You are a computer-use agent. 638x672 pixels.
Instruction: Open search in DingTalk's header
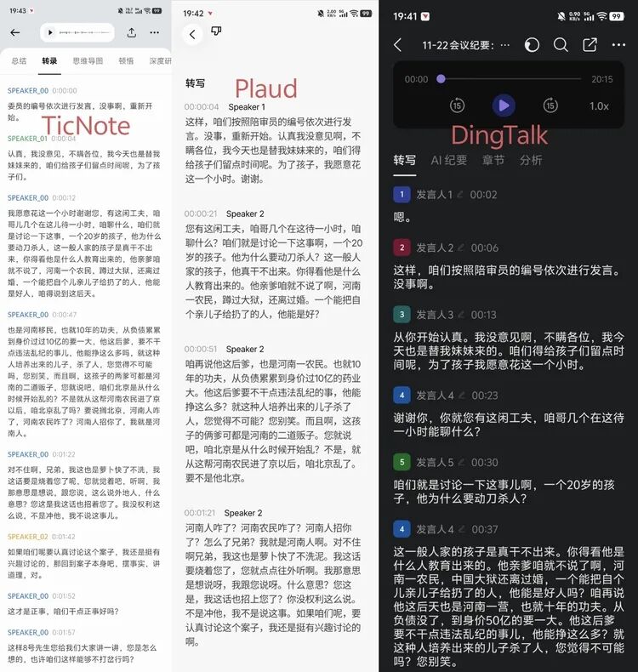[x=561, y=45]
